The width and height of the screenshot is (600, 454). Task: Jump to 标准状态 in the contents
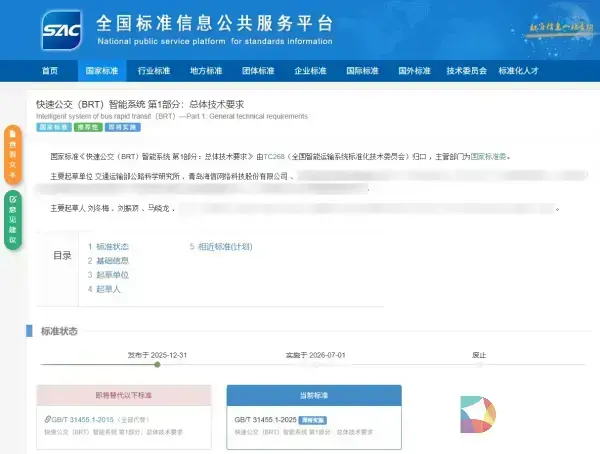[112, 247]
